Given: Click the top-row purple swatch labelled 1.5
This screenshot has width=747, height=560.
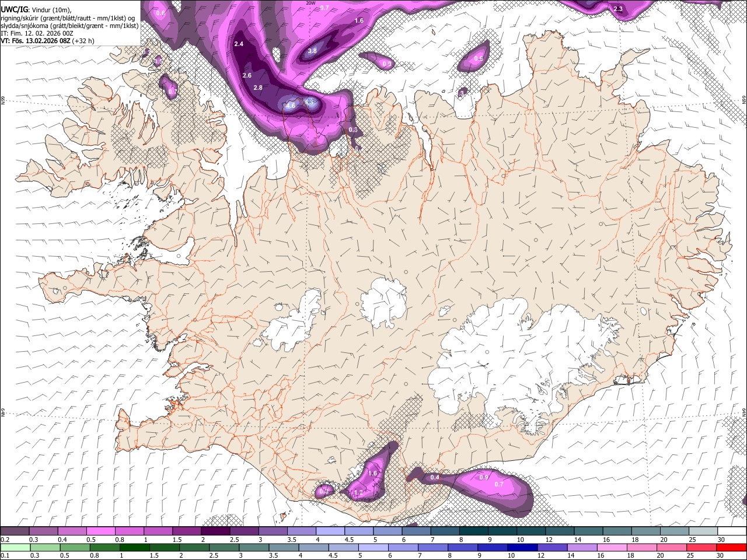Looking at the screenshot, I should tap(187, 531).
